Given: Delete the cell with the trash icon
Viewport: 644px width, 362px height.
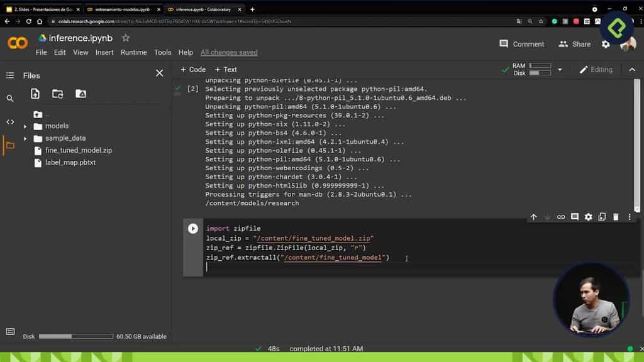Looking at the screenshot, I should (615, 216).
